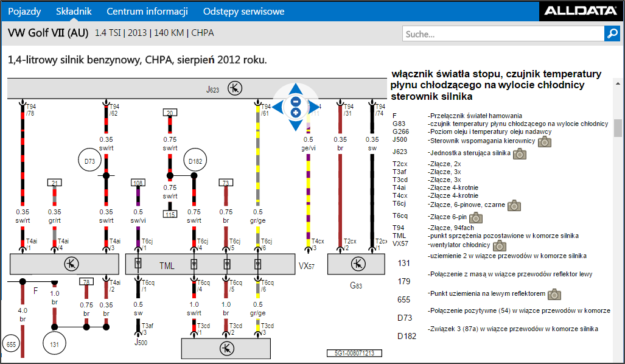Click the G83 label in diagram

tap(356, 285)
